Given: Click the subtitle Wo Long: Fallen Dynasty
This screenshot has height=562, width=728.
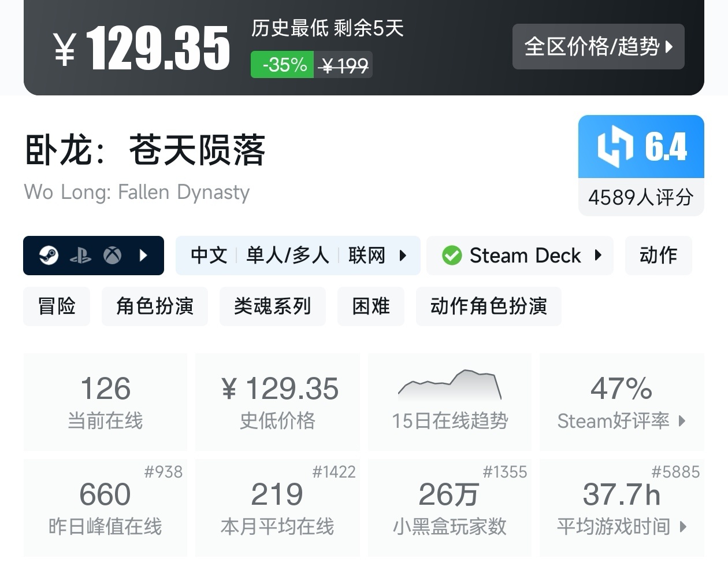Looking at the screenshot, I should [137, 192].
